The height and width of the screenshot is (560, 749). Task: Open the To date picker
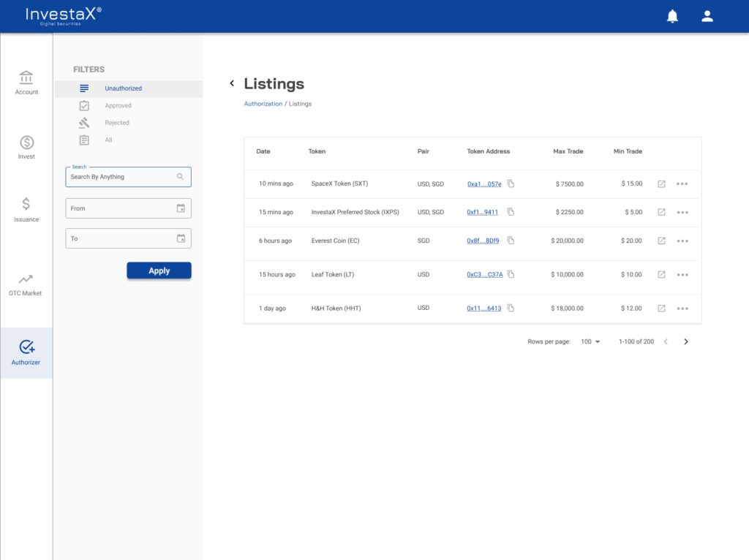[x=181, y=238]
